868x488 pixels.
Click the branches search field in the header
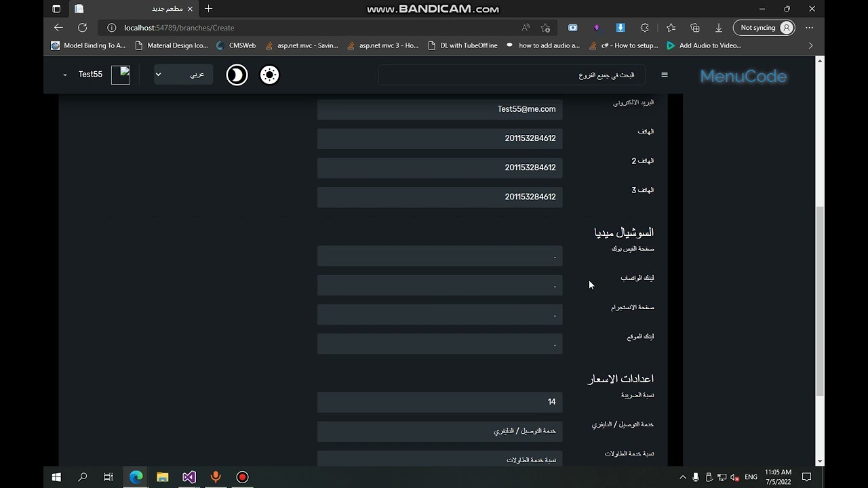511,75
